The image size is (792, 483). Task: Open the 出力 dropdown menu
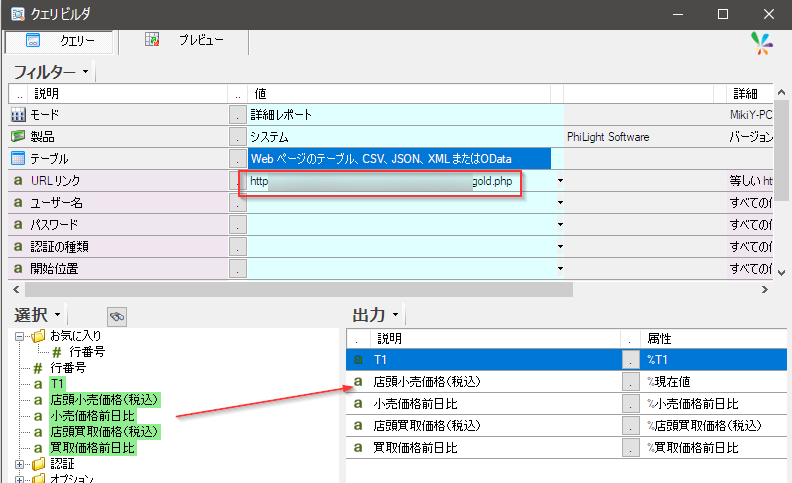395,315
